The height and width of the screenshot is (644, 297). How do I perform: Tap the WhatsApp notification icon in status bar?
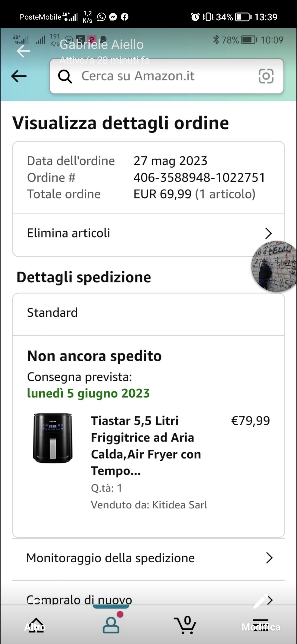101,17
